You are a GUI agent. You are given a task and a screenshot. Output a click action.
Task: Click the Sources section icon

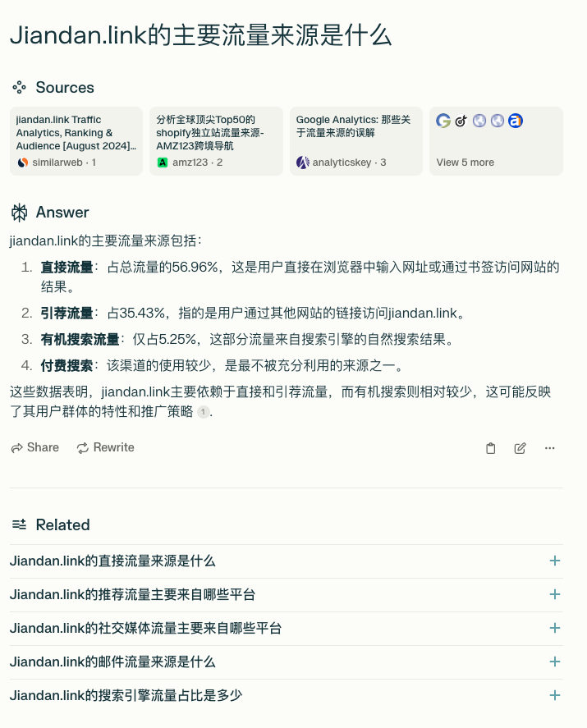pos(19,87)
